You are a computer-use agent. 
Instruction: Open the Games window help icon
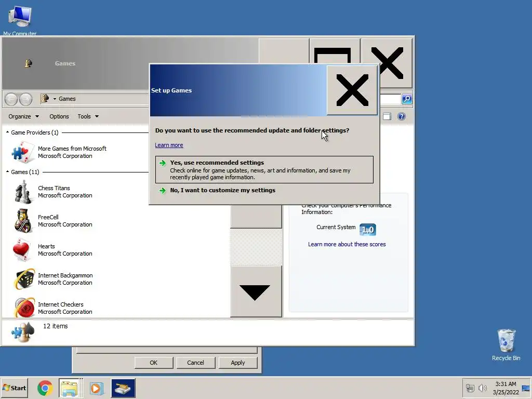(402, 116)
